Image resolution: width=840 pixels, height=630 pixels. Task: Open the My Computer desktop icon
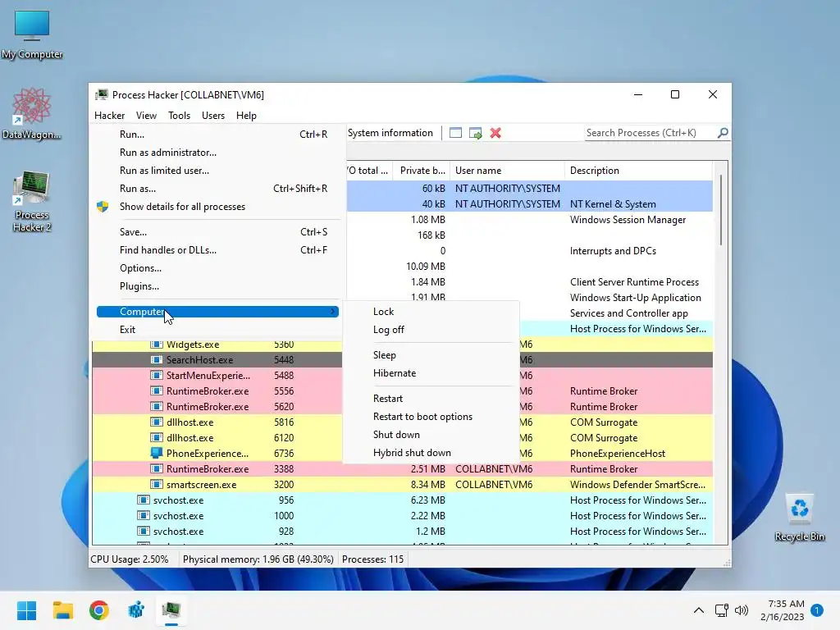click(x=32, y=34)
